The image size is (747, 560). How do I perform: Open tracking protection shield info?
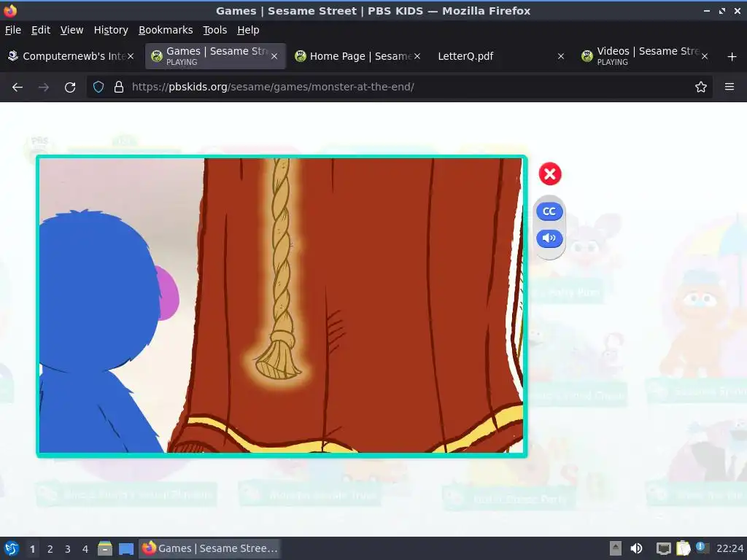pos(98,87)
